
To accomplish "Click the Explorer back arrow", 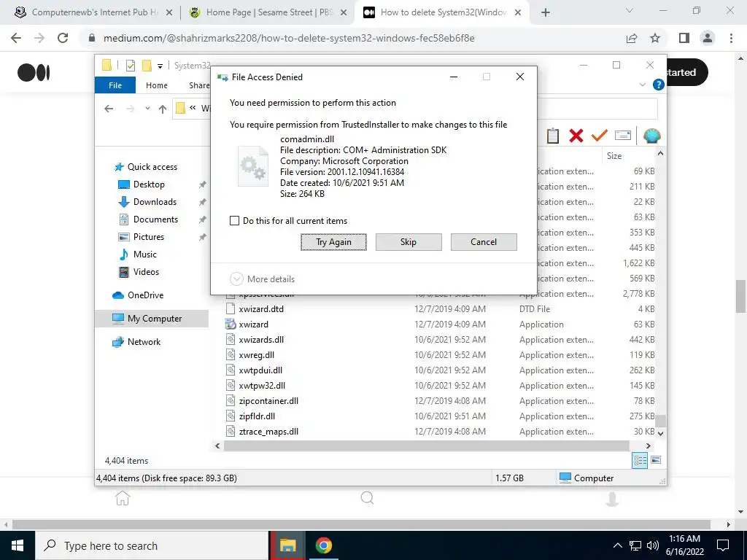I will pos(109,109).
